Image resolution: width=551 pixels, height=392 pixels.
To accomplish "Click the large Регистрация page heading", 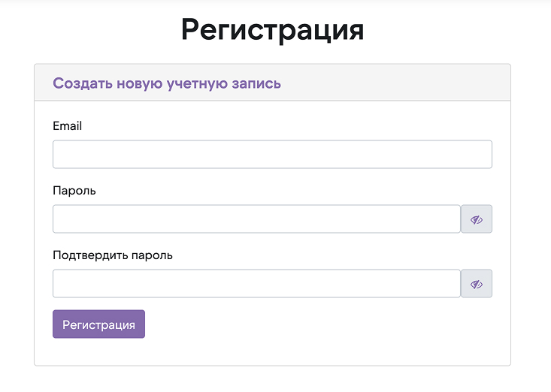I will click(272, 30).
